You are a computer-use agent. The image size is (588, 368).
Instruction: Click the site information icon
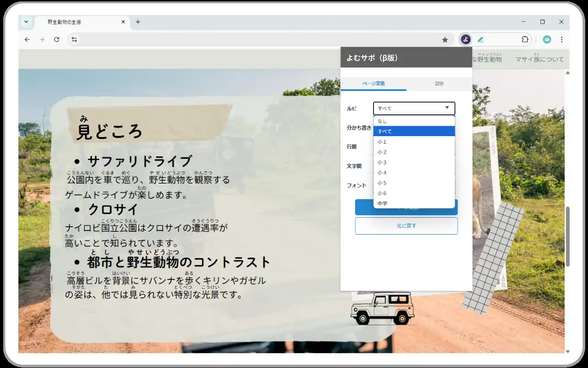[x=73, y=40]
